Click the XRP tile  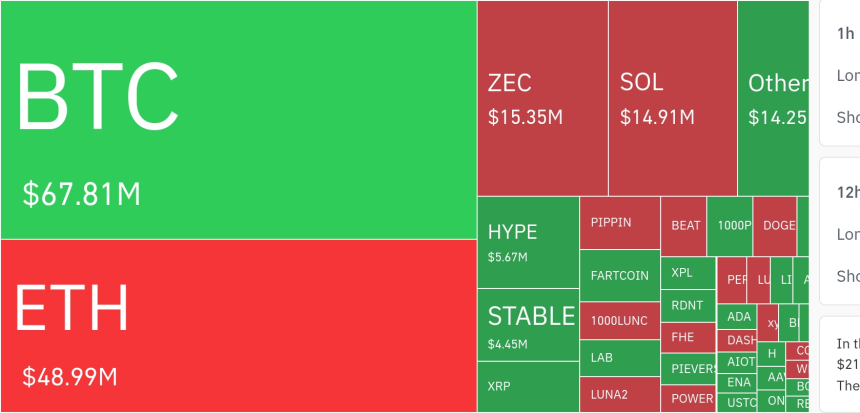click(528, 387)
